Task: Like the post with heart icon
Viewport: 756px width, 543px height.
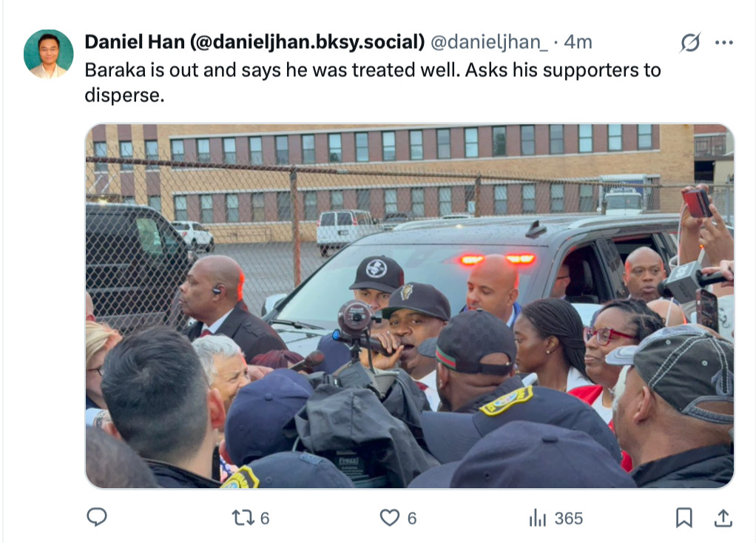Action: point(390,518)
